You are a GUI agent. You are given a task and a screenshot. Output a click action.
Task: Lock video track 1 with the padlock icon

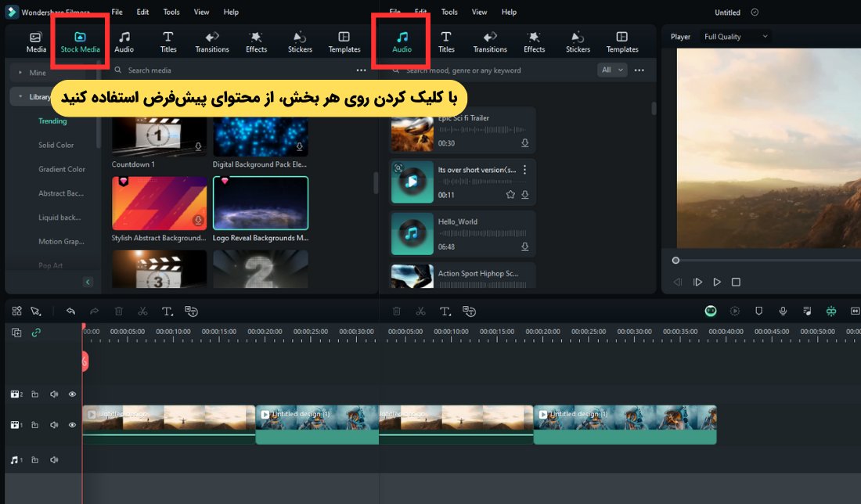click(34, 425)
